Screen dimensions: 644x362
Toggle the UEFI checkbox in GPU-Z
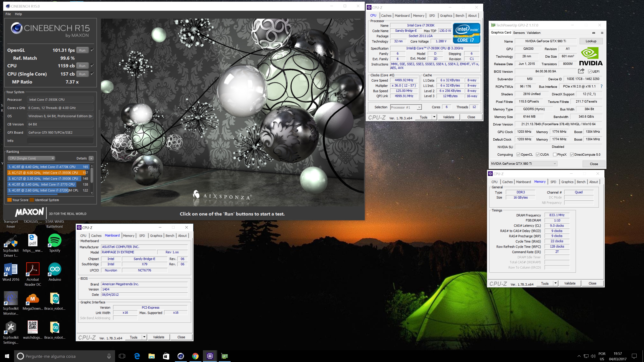coord(590,71)
